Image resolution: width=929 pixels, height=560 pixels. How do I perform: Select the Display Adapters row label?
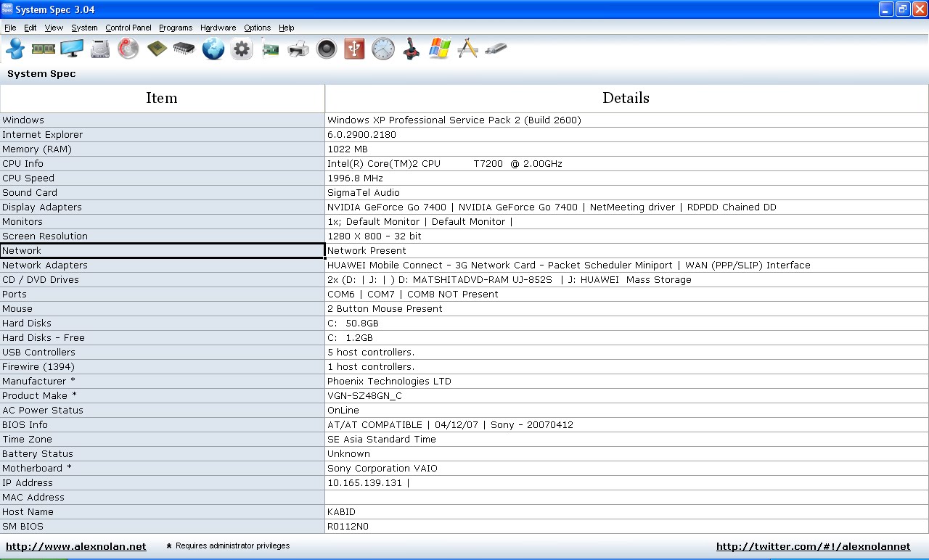[x=42, y=207]
